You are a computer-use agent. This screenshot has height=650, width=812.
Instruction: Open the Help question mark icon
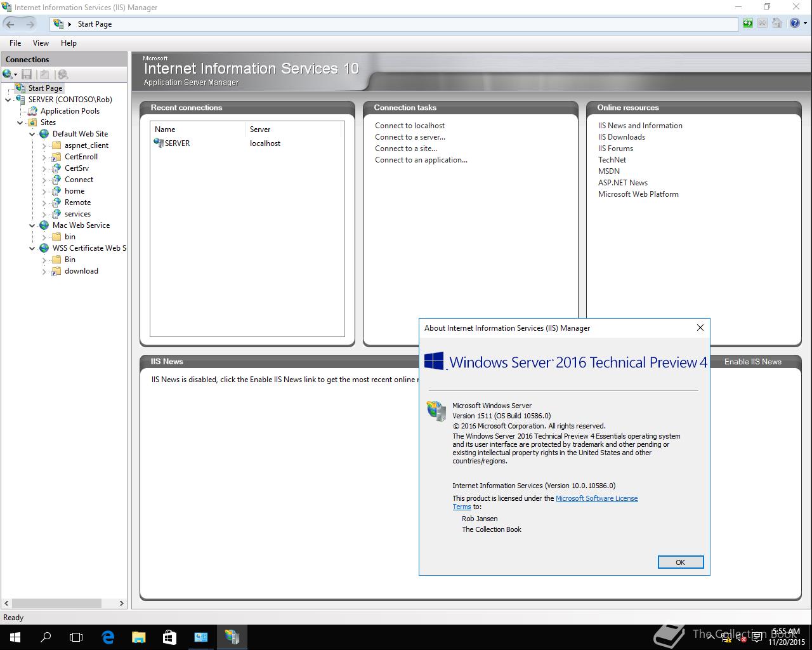tap(794, 23)
